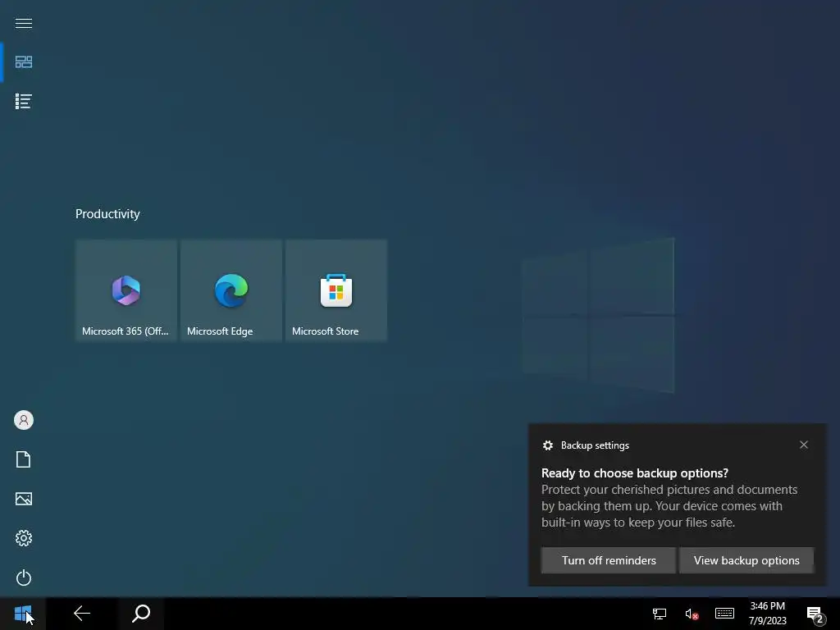The height and width of the screenshot is (630, 840).
Task: Click the Productivity group heading
Action: tap(107, 214)
